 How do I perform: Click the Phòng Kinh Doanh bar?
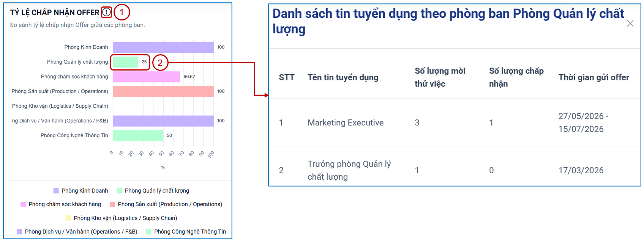(163, 47)
